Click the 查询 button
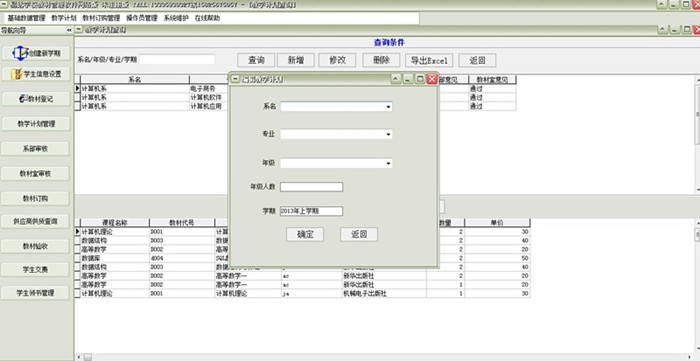The height and width of the screenshot is (361, 700). [256, 60]
